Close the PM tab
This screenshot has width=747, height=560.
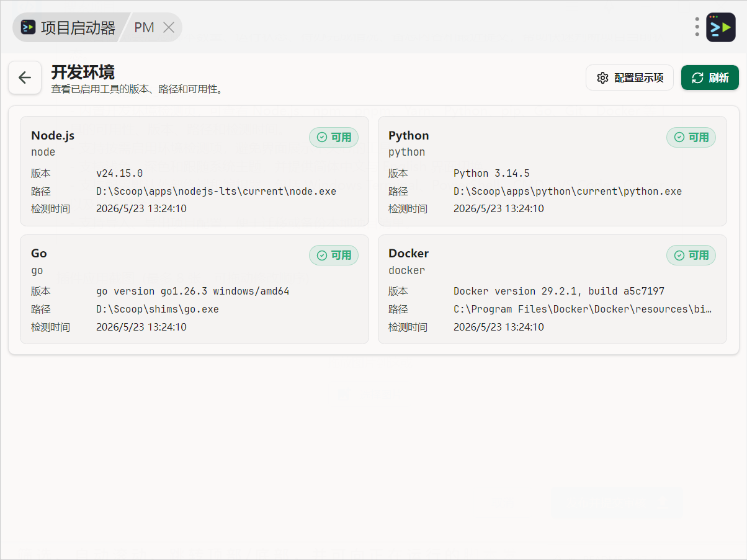coord(168,27)
